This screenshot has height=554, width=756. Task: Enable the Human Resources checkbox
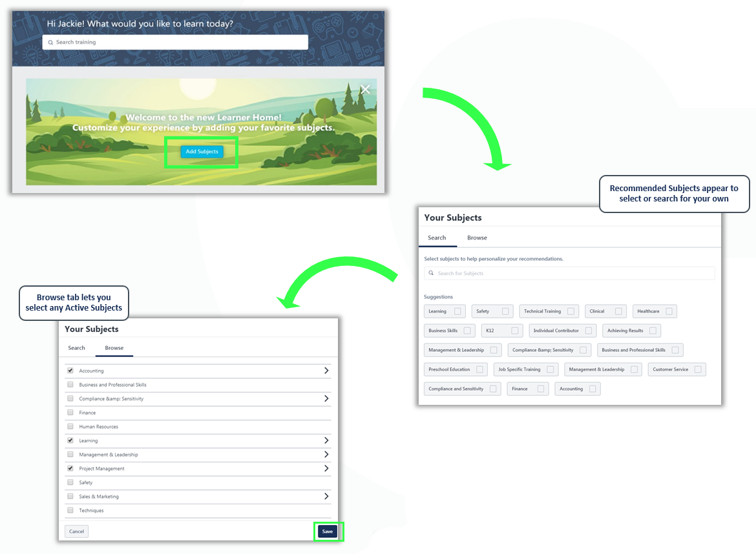[x=70, y=427]
